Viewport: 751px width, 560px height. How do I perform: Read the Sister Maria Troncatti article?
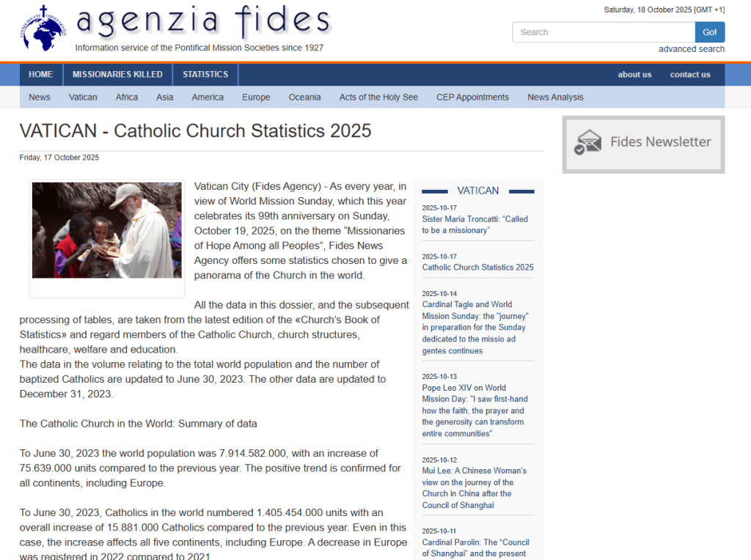click(475, 224)
